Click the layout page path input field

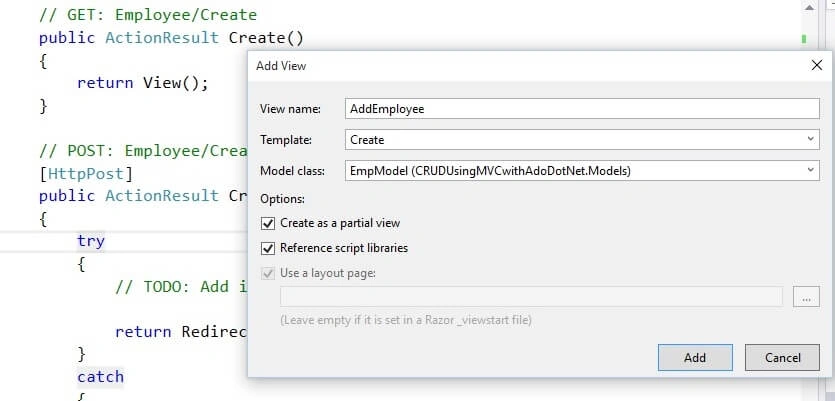[x=531, y=297]
